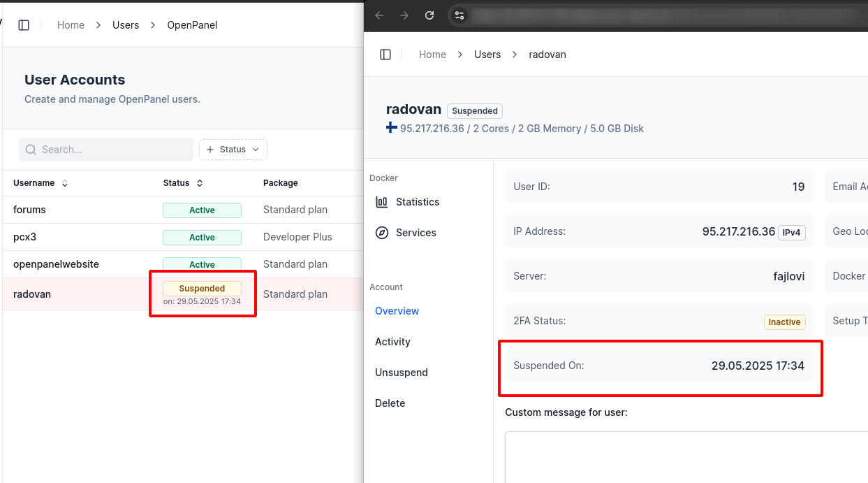Open Services in Docker section
Image resolution: width=868 pixels, height=483 pixels.
(416, 233)
